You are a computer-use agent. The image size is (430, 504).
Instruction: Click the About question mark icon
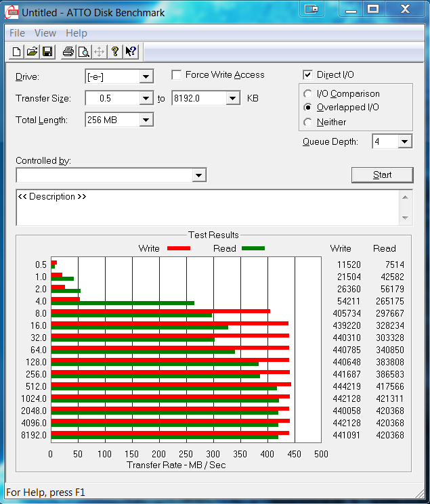pyautogui.click(x=115, y=51)
